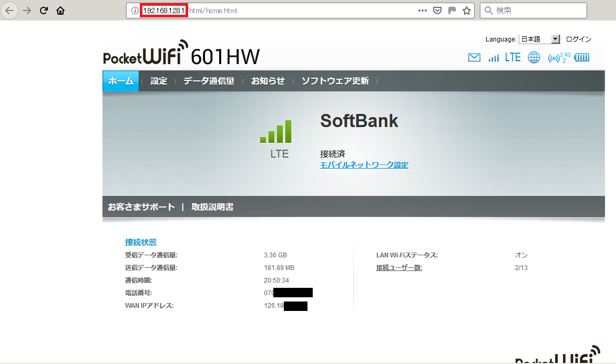Open the 設定 menu tab

(159, 81)
